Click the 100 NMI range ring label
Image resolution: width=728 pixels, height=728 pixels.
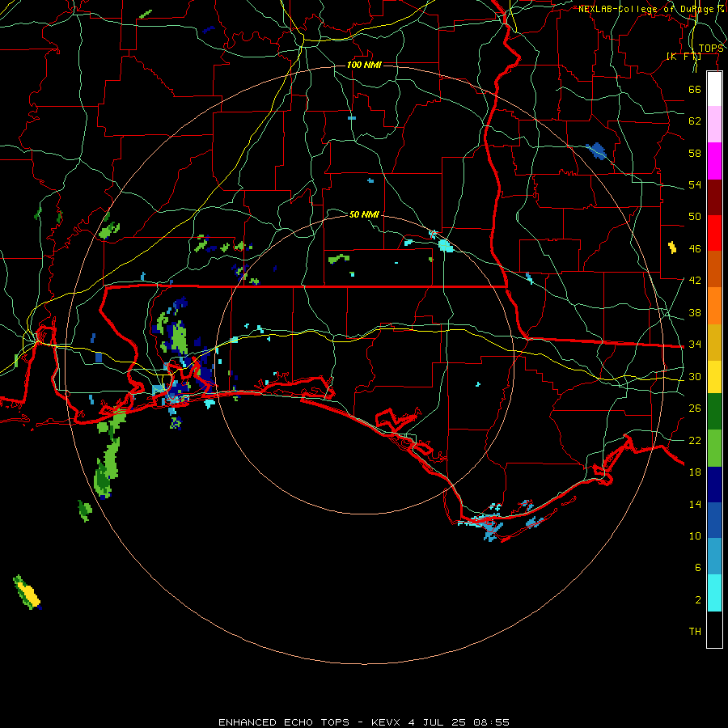tap(364, 65)
